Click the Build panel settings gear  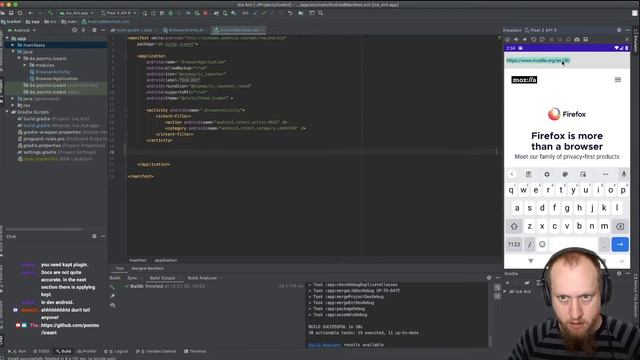pos(489,278)
